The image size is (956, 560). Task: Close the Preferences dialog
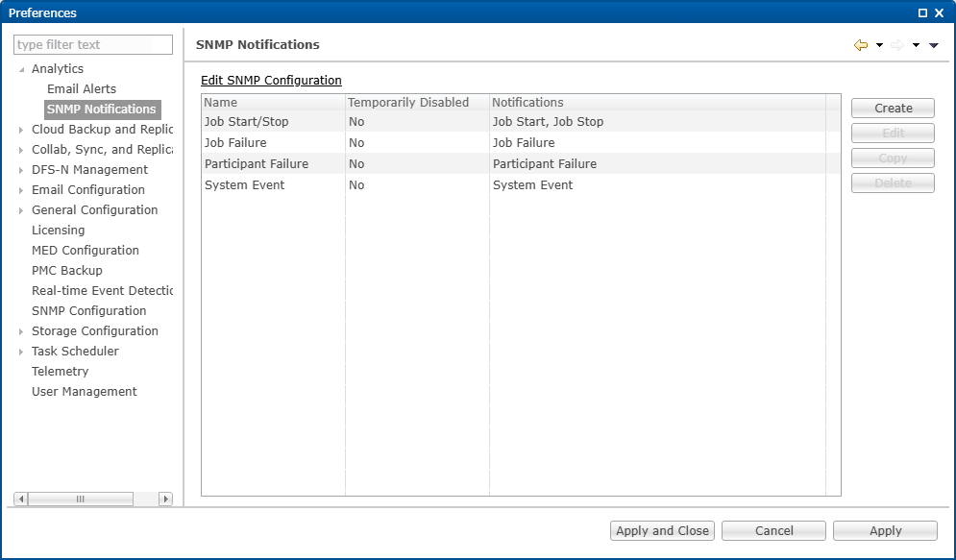coord(940,12)
